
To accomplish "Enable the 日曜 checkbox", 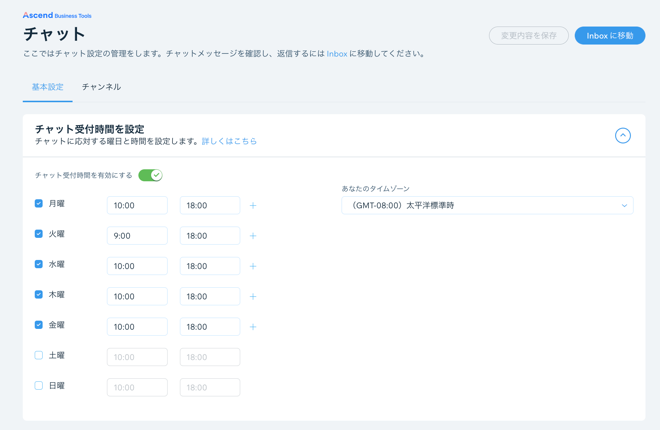I will pyautogui.click(x=39, y=385).
